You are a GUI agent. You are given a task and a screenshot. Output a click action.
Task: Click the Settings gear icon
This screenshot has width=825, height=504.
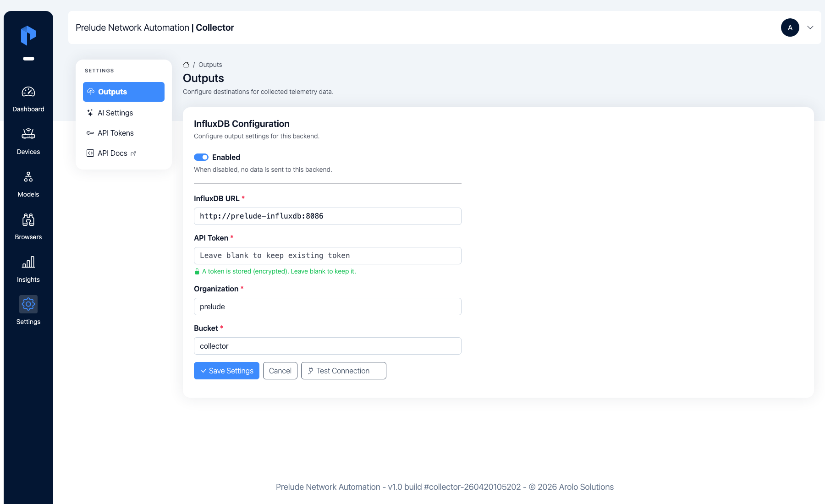pyautogui.click(x=28, y=304)
